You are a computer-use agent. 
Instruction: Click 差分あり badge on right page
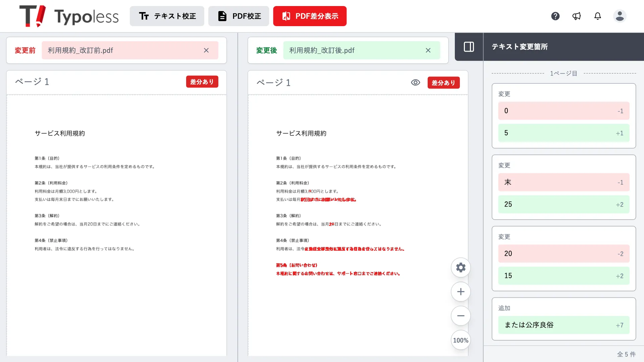point(444,83)
